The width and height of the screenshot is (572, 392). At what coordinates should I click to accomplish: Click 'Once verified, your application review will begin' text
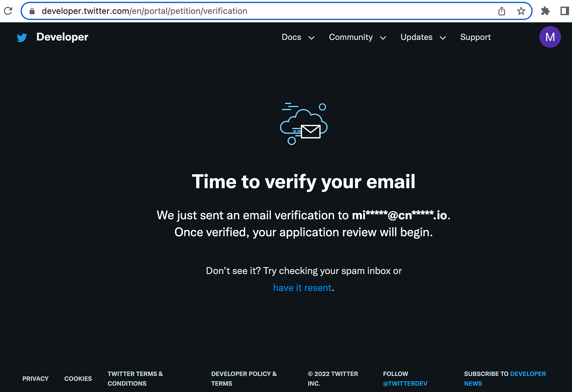tap(304, 232)
